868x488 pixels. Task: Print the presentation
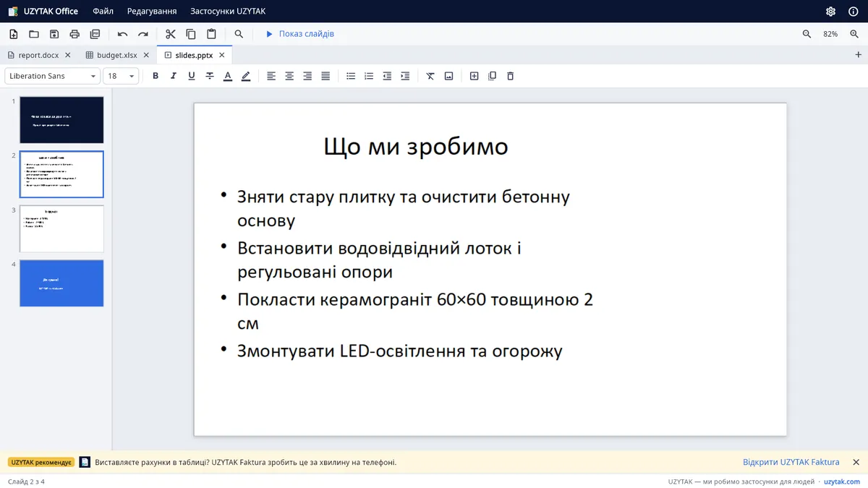75,34
